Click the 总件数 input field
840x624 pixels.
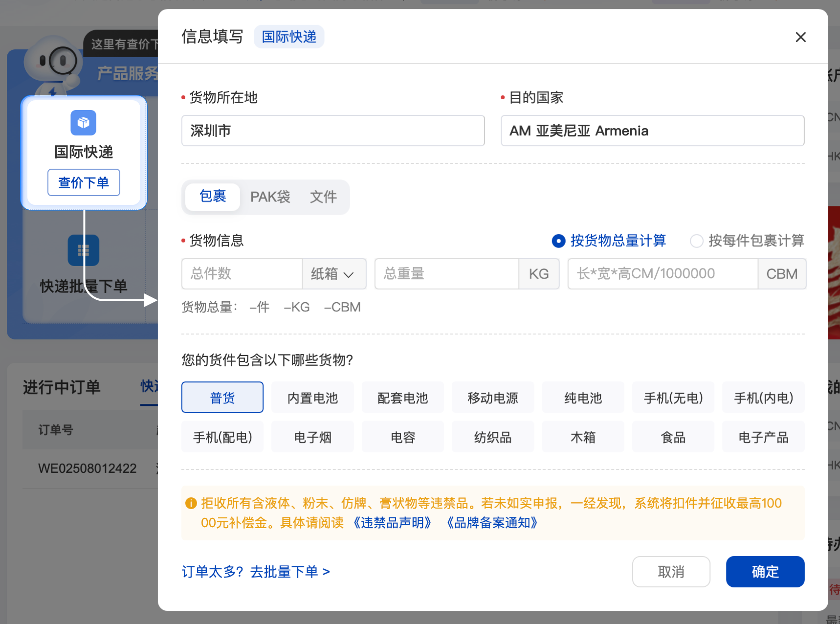point(242,274)
